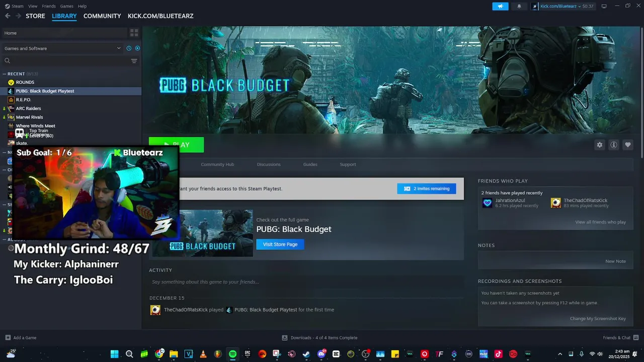Image resolution: width=644 pixels, height=362 pixels.
Task: Open the Help menu
Action: tap(82, 6)
